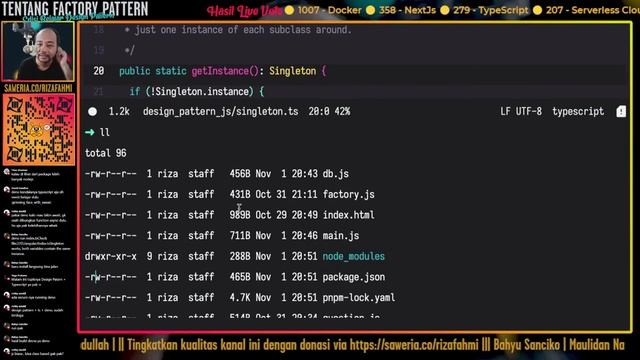Click the 279 - TypeScript vote result

pyautogui.click(x=491, y=10)
